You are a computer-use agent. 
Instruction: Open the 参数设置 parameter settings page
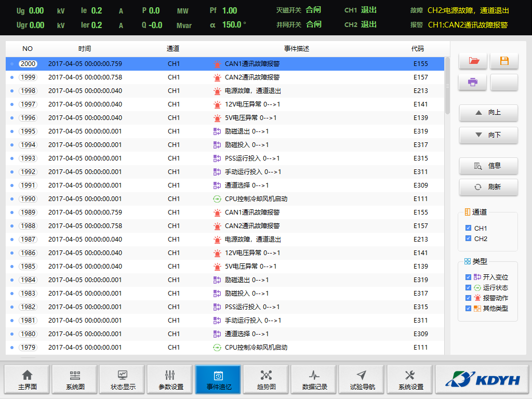(x=170, y=380)
